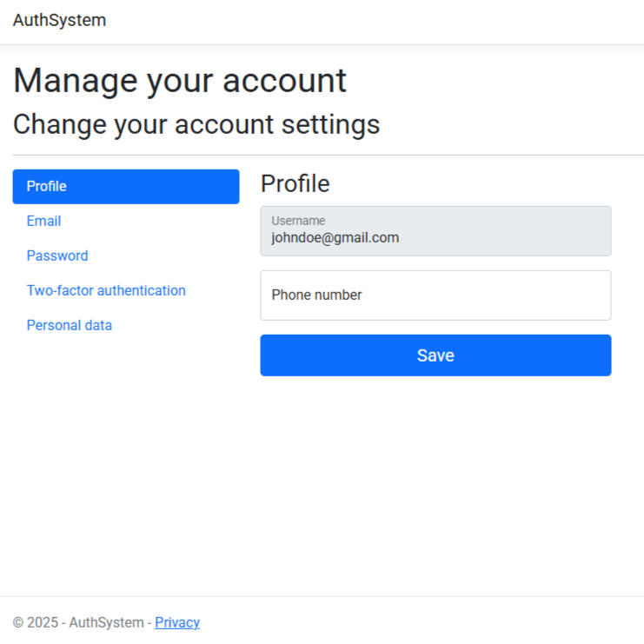Click the AuthSystem brand in the navbar
Image resolution: width=644 pixels, height=644 pixels.
(x=59, y=20)
